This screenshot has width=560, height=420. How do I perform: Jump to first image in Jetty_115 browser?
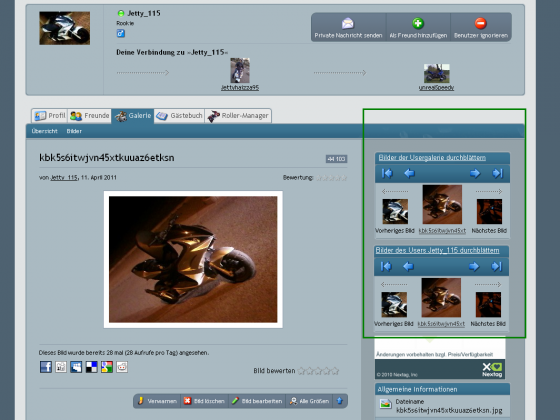386,266
